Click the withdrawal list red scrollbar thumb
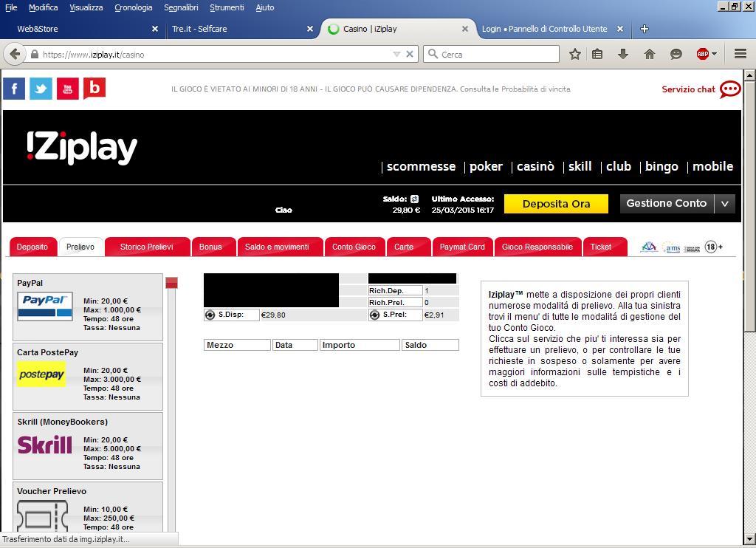 (x=171, y=283)
